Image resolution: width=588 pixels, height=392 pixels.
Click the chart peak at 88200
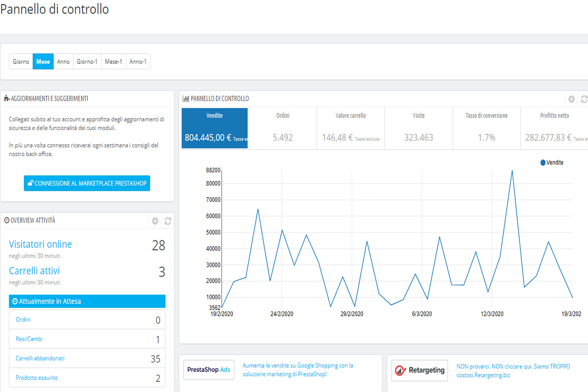pyautogui.click(x=512, y=170)
